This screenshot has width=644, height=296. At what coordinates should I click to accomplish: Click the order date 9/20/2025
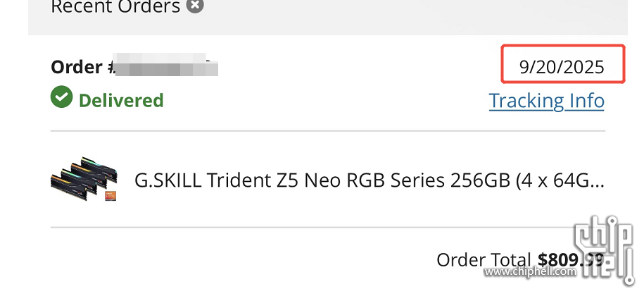[x=562, y=67]
